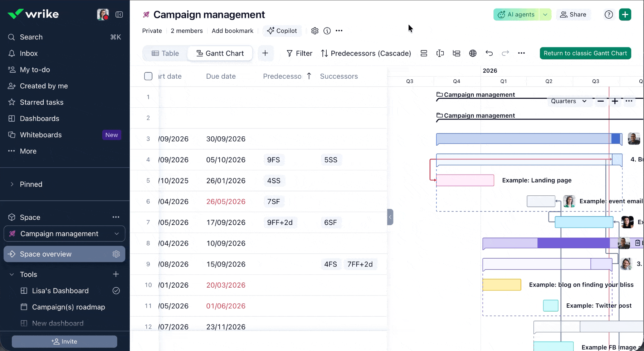
Task: Redo the last action
Action: pos(505,53)
